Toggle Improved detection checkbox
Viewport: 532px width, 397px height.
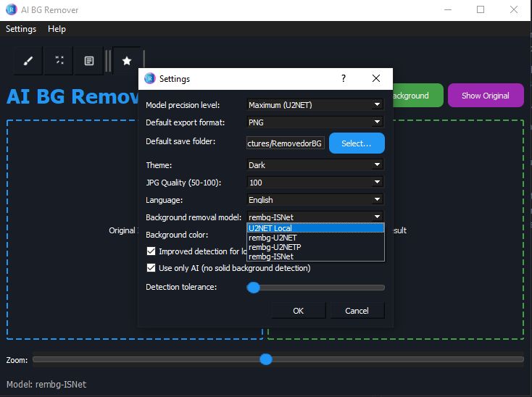151,251
